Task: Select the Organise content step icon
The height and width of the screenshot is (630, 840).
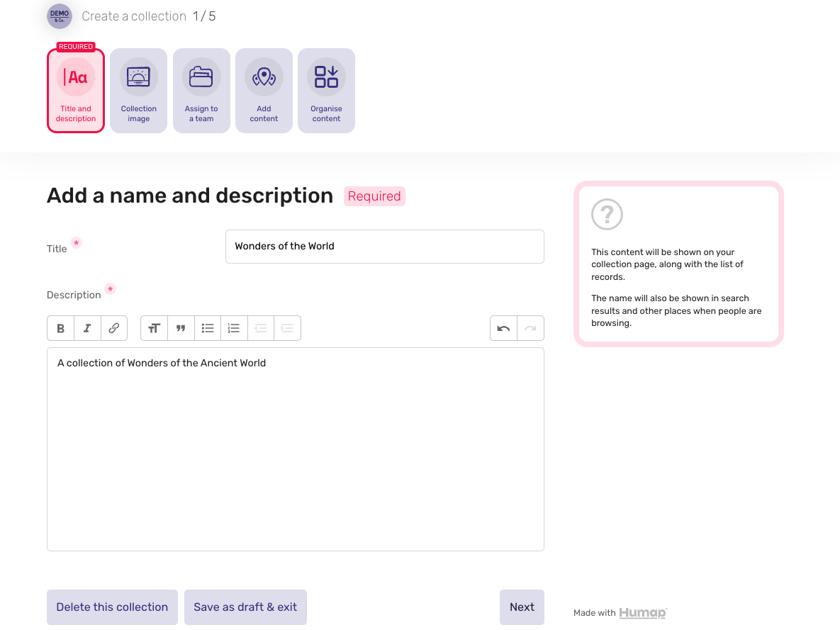Action: tap(326, 77)
